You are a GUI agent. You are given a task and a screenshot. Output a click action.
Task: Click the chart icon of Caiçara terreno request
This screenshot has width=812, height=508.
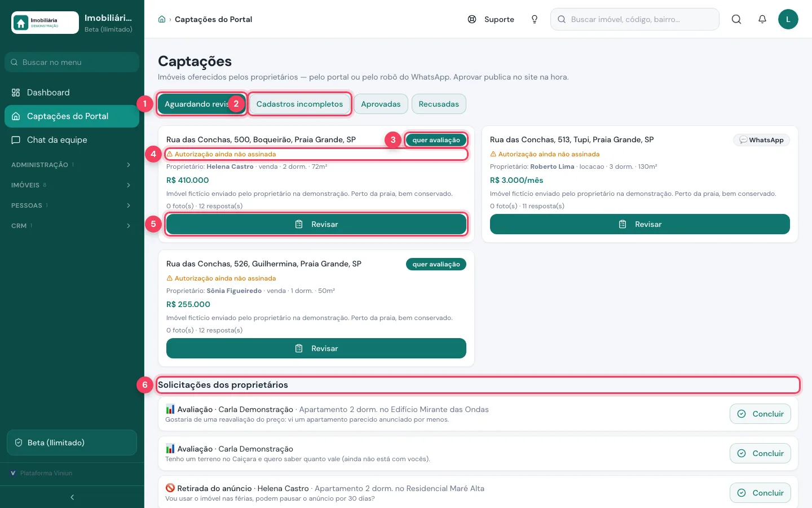[x=170, y=449]
